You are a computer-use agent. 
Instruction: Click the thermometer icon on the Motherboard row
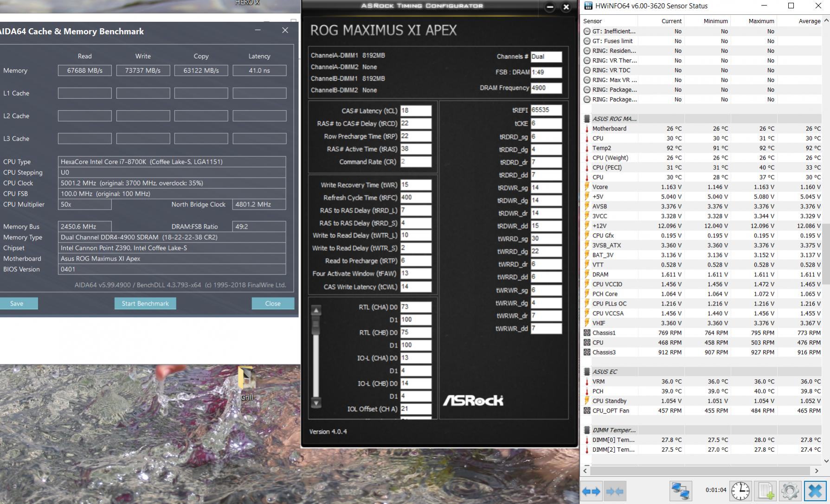(587, 128)
